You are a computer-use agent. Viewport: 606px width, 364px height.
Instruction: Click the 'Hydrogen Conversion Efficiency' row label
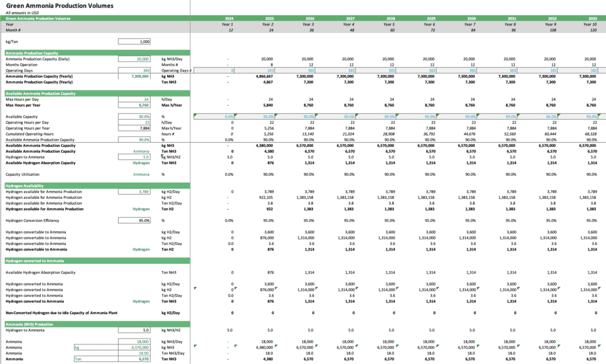tap(33, 221)
